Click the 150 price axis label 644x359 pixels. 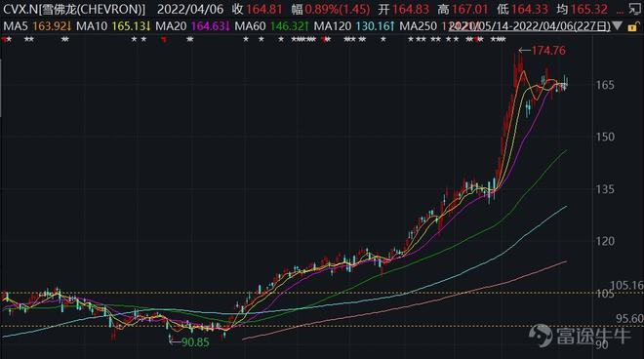tap(605, 137)
